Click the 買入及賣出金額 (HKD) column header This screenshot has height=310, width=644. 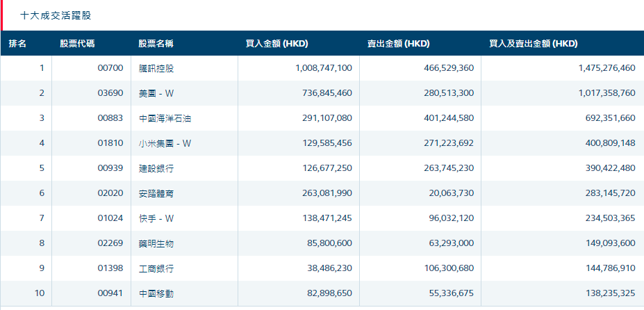point(534,44)
